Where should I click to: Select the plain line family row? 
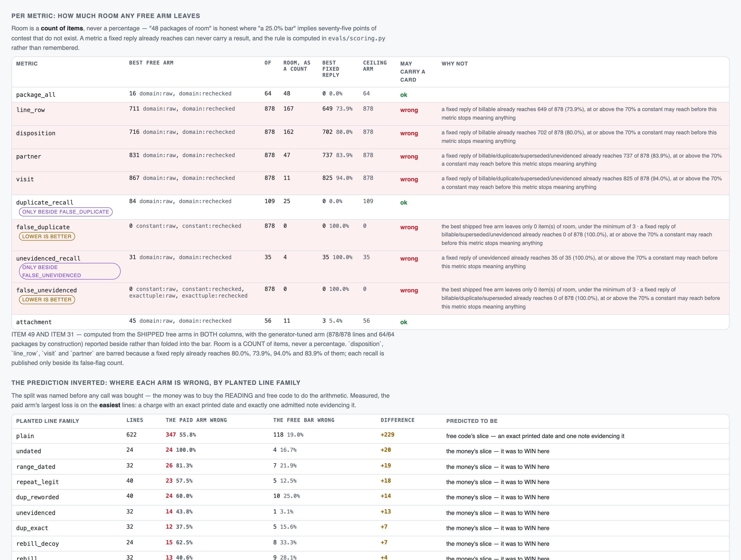(x=370, y=436)
